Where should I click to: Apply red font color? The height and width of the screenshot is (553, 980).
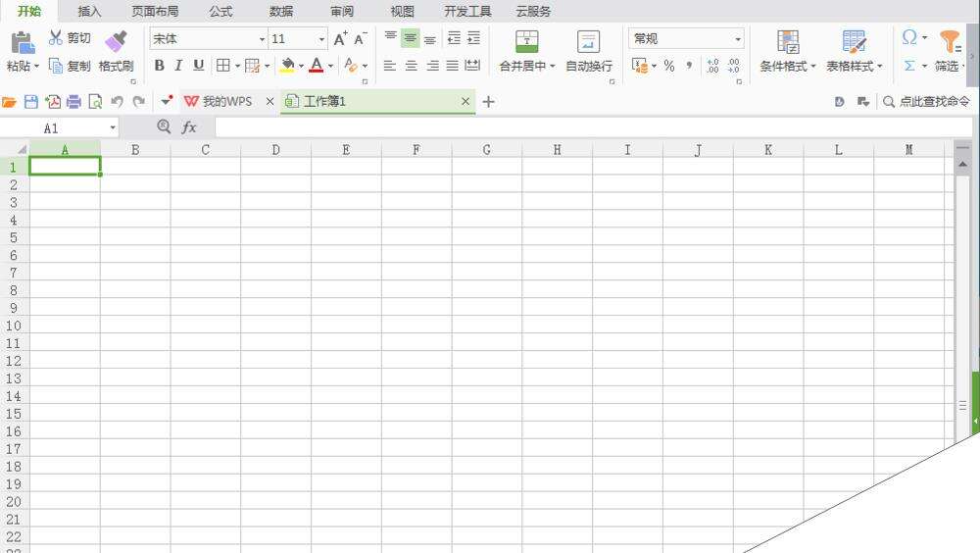click(317, 65)
